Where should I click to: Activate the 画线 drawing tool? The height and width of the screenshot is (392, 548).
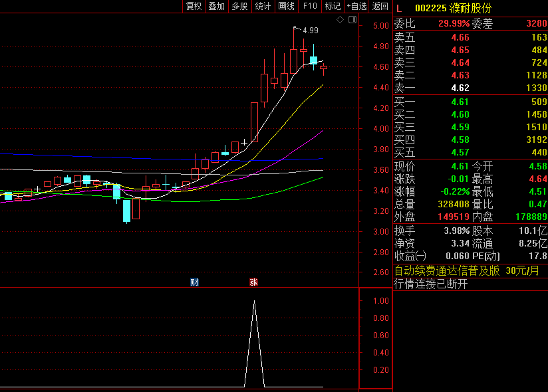(x=286, y=6)
